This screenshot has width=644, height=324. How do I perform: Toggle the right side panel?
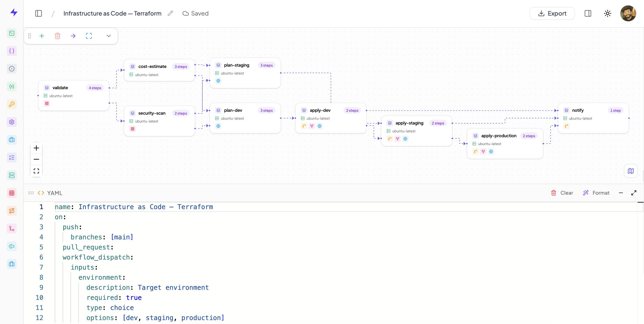(588, 14)
